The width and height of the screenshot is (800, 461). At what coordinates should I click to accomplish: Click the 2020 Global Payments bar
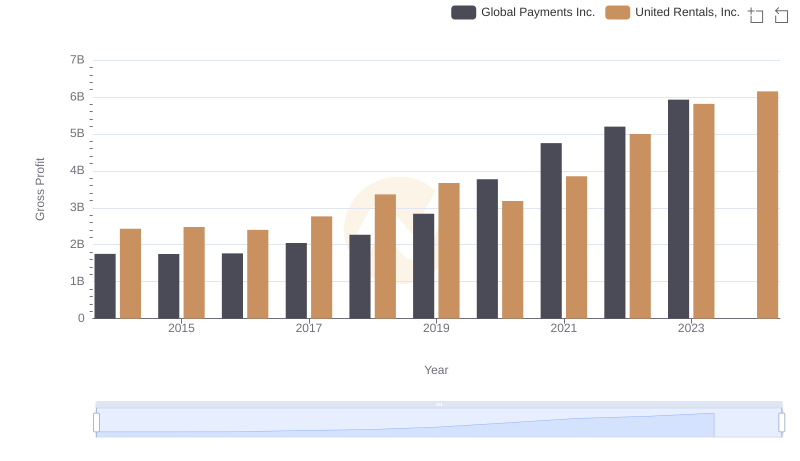tap(487, 249)
